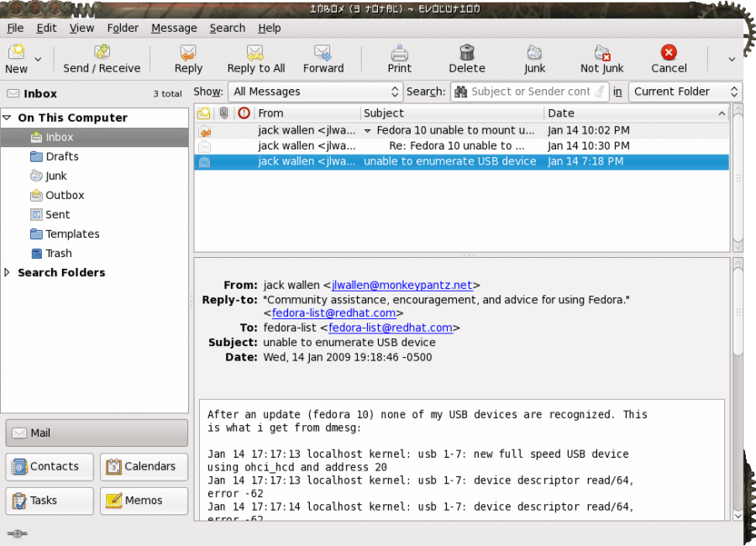Toggle read status of the Re: Fedora message
The height and width of the screenshot is (546, 756).
[x=202, y=146]
